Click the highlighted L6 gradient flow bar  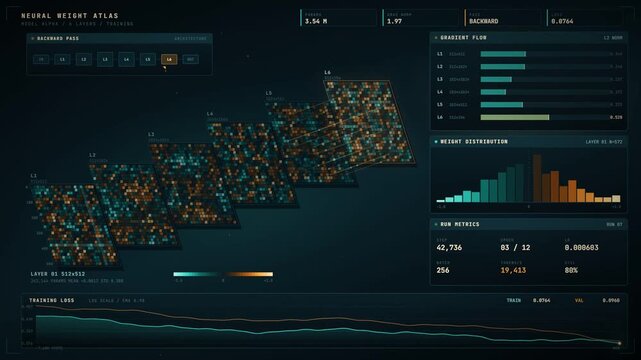(515, 117)
